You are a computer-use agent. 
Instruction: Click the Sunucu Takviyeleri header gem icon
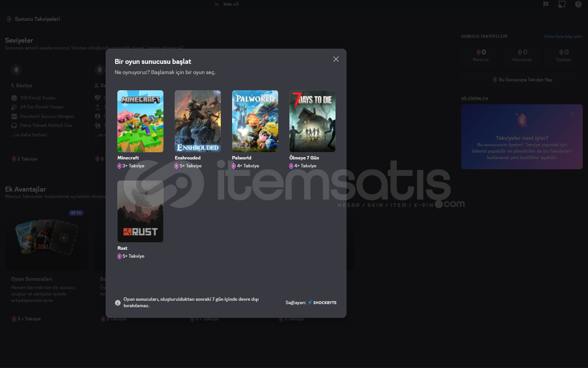point(9,19)
